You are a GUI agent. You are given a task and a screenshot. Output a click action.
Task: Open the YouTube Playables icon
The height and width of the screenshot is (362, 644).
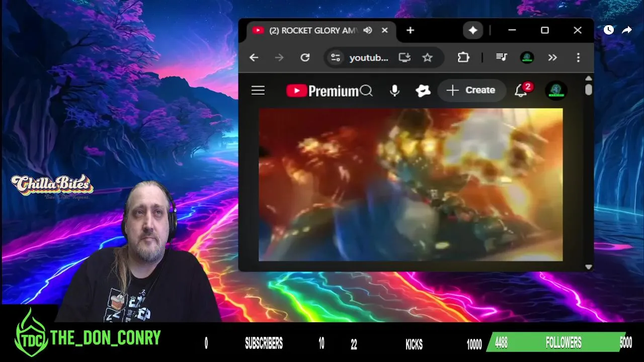pyautogui.click(x=423, y=90)
